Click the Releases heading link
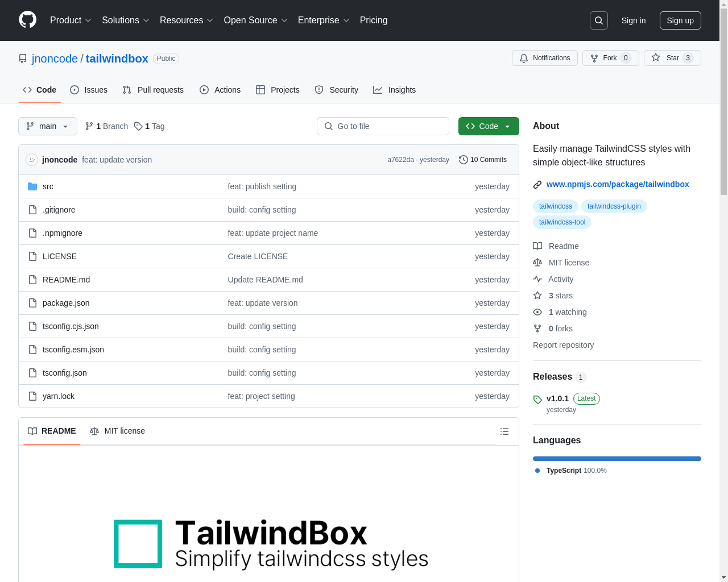Viewport: 728px width, 582px height. [x=560, y=377]
